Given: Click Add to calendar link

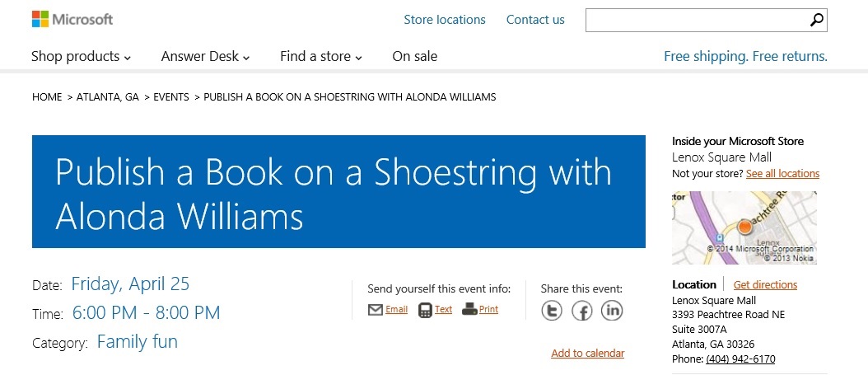Looking at the screenshot, I should pos(587,354).
